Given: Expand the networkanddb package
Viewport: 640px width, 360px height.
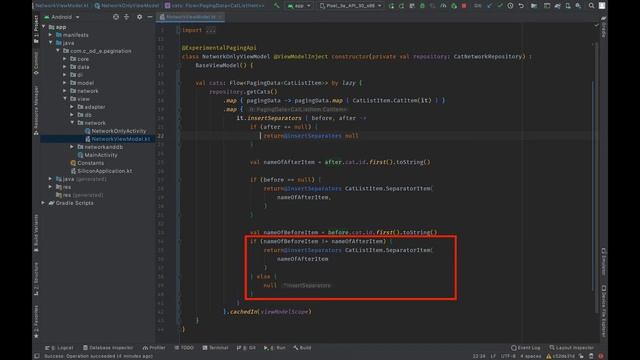Looking at the screenshot, I should pyautogui.click(x=72, y=147).
